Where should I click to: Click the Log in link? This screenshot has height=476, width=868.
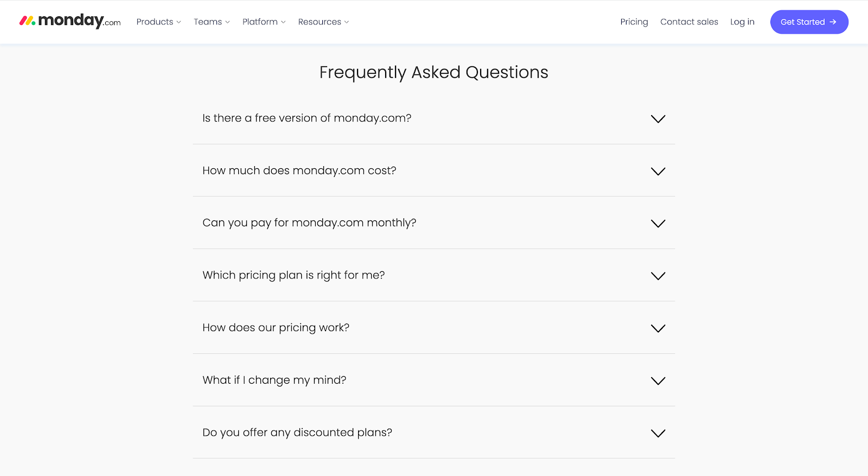point(742,22)
